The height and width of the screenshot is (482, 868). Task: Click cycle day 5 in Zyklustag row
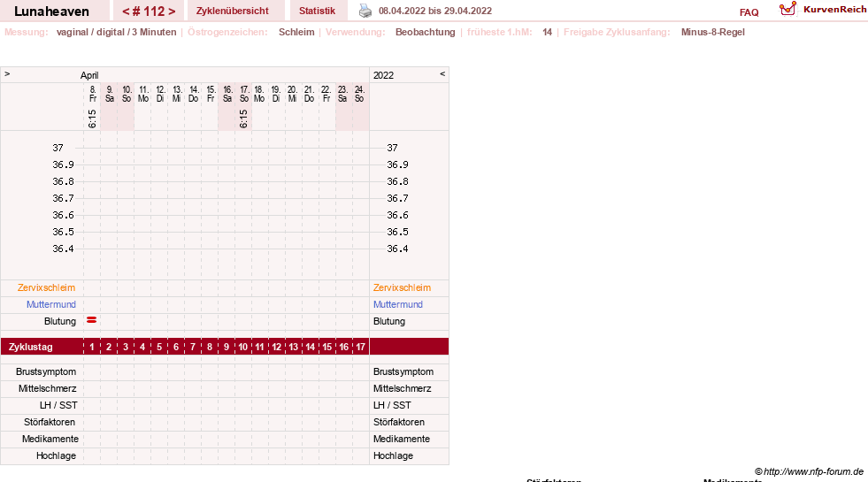[x=159, y=347]
